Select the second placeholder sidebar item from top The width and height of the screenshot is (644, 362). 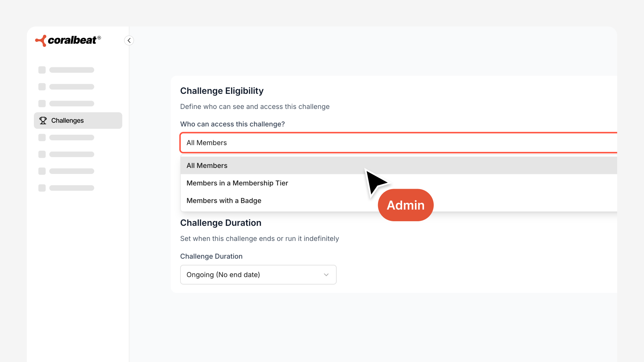click(66, 87)
